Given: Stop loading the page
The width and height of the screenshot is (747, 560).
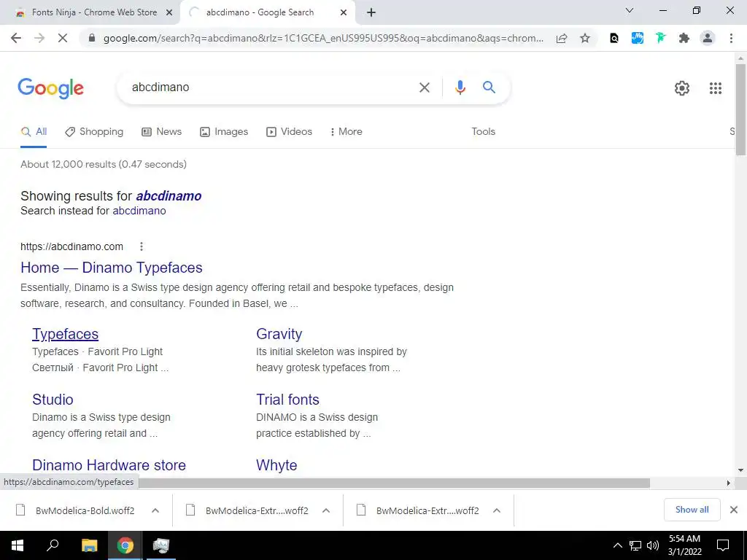Looking at the screenshot, I should pos(63,38).
